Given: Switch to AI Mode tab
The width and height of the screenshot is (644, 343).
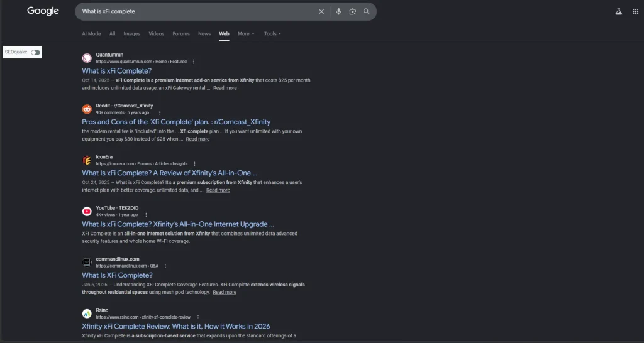Looking at the screenshot, I should 91,34.
